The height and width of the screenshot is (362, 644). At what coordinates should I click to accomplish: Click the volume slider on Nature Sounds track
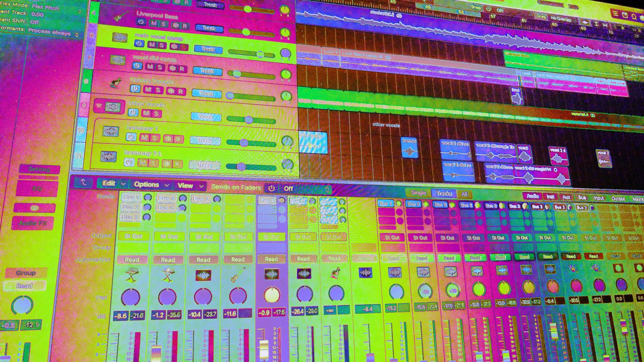click(x=252, y=96)
